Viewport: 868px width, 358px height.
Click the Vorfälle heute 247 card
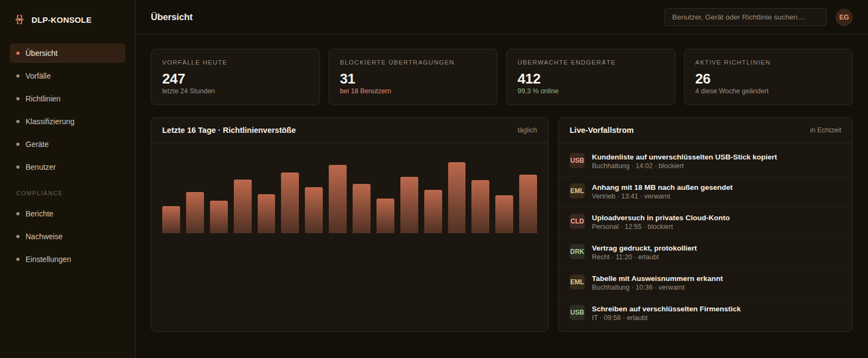[235, 77]
